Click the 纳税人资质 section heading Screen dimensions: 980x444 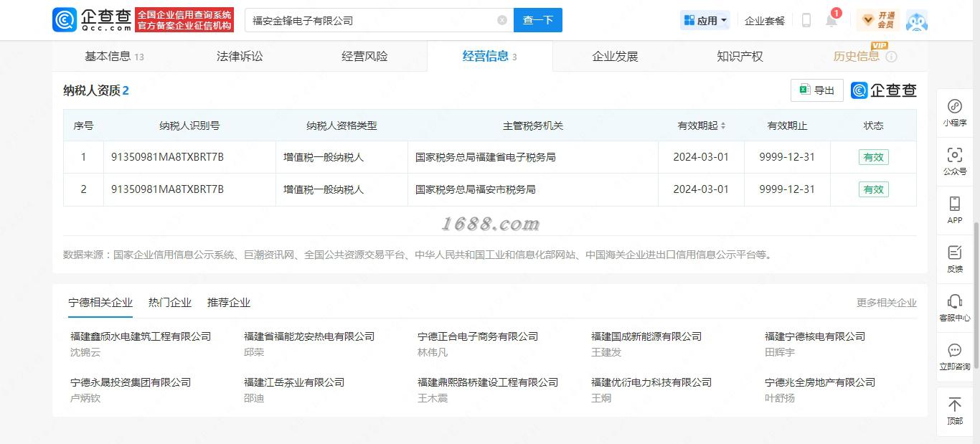[x=96, y=90]
